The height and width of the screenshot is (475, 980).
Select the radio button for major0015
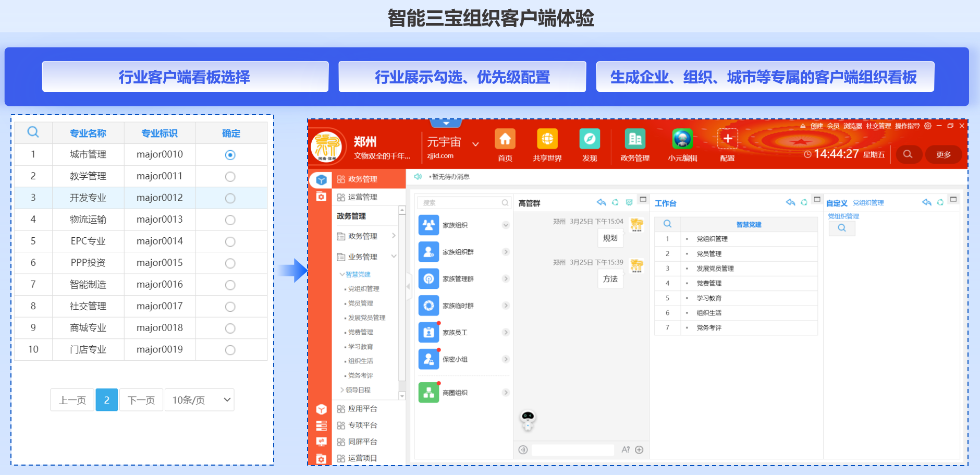[230, 263]
